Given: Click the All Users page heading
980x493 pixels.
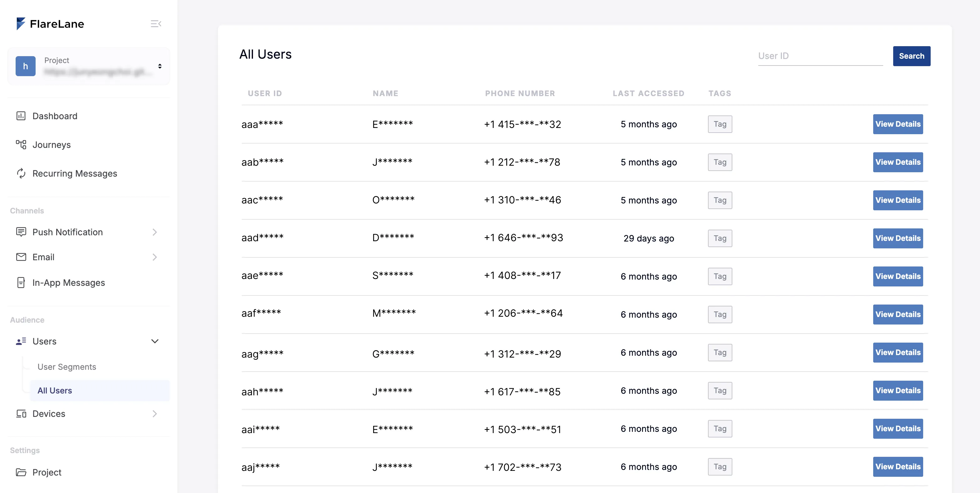Looking at the screenshot, I should [265, 54].
